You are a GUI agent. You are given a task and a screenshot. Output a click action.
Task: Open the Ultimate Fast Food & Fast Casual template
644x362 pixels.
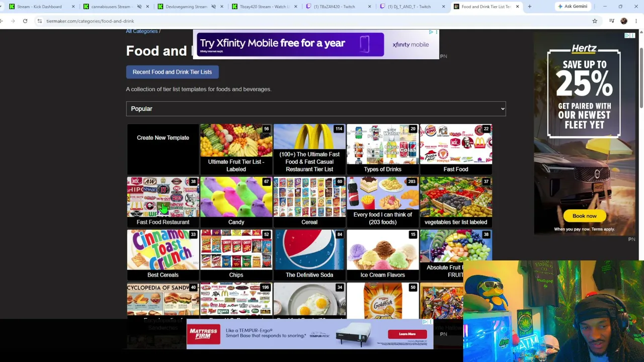[309, 149]
